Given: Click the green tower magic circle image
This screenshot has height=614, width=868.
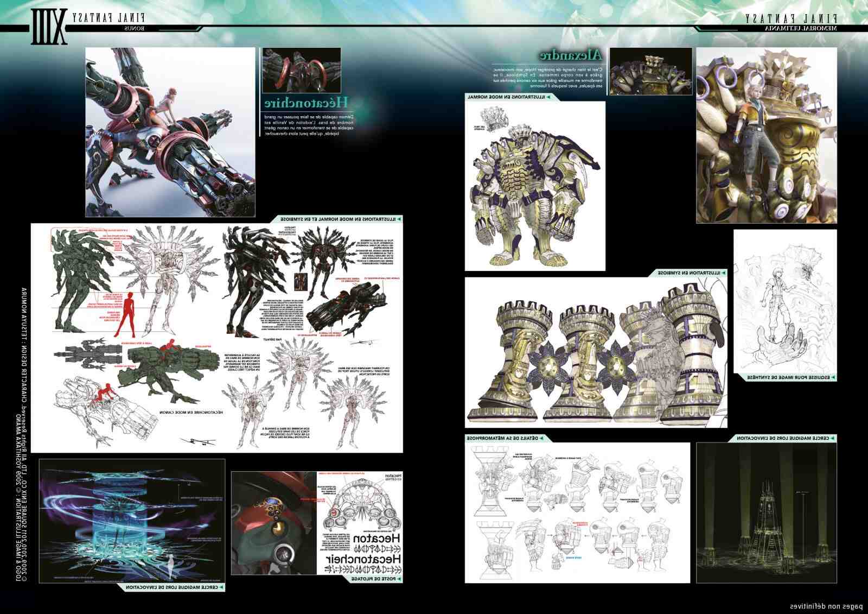Looking at the screenshot, I should click(x=766, y=512).
